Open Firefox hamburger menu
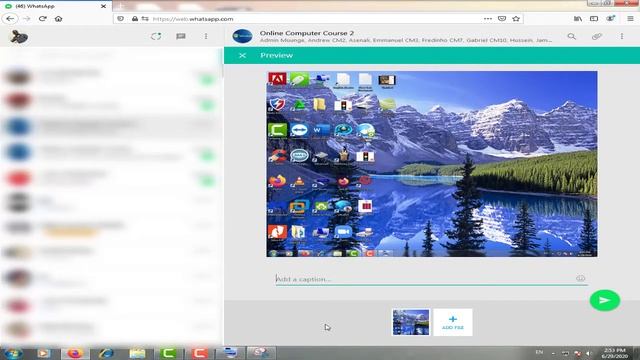Viewport: 640px width, 360px height. click(x=630, y=19)
